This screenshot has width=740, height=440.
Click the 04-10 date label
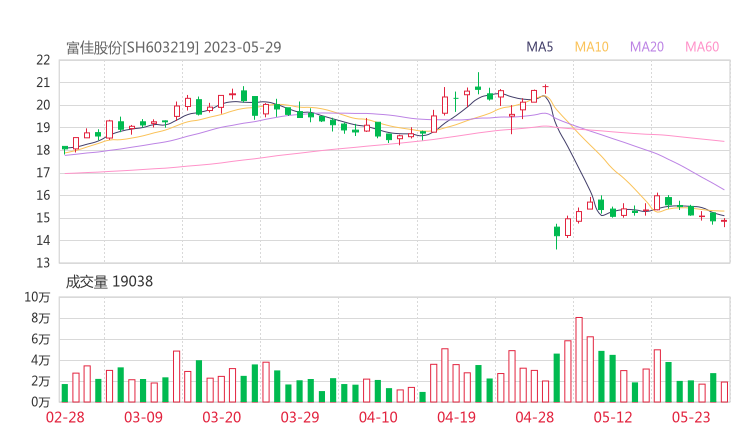[x=378, y=417]
